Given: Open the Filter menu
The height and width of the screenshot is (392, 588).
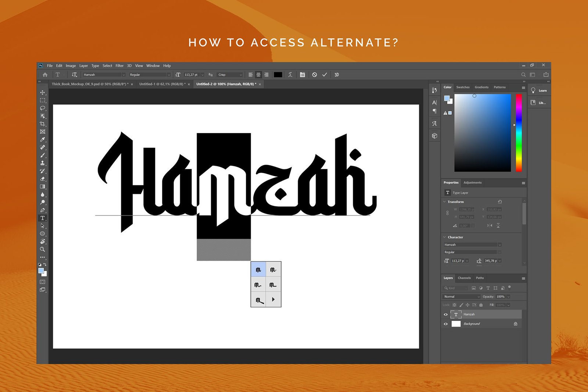Looking at the screenshot, I should point(119,66).
